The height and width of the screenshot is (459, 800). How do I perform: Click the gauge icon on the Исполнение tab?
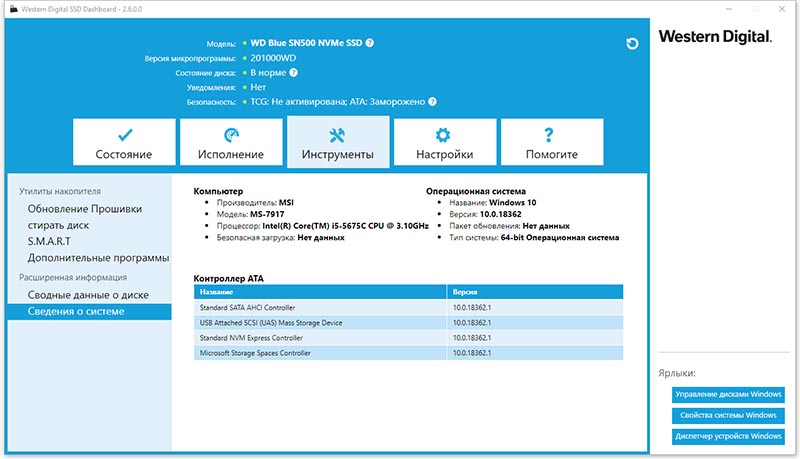point(231,135)
